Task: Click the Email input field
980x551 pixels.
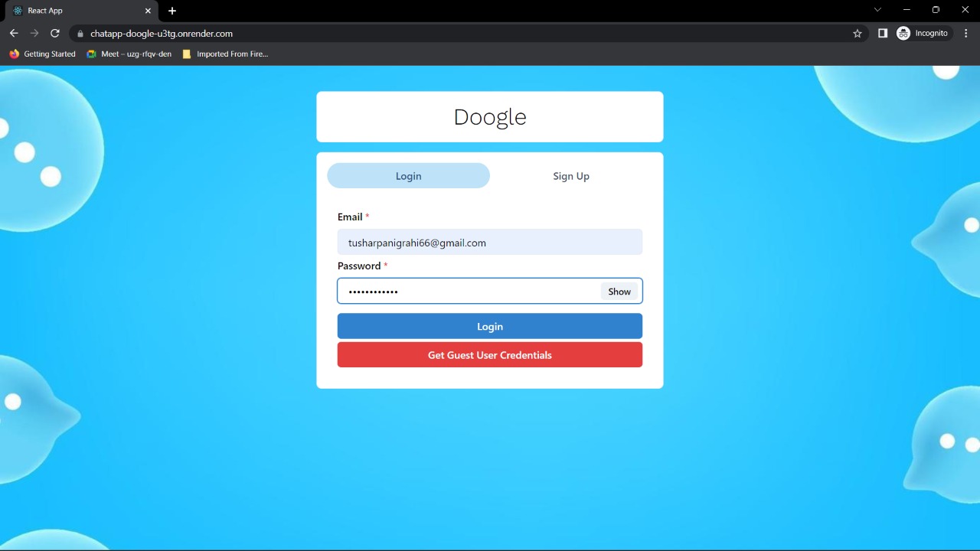Action: tap(490, 243)
